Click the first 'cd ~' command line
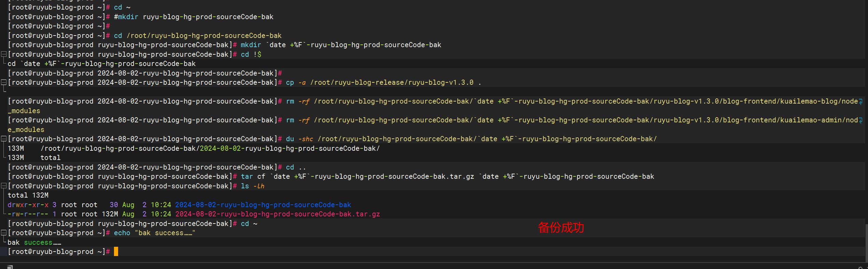This screenshot has width=868, height=269. click(69, 7)
